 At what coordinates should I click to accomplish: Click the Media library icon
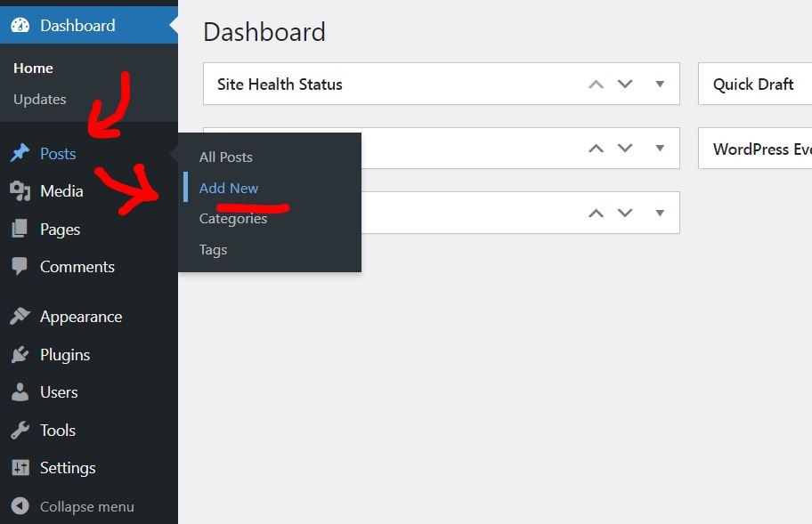click(21, 190)
